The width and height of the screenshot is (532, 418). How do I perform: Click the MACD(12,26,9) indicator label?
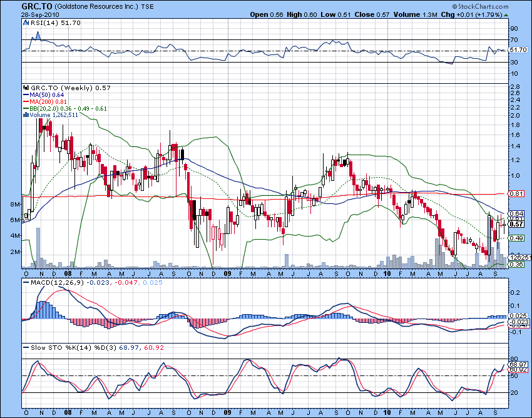click(57, 283)
